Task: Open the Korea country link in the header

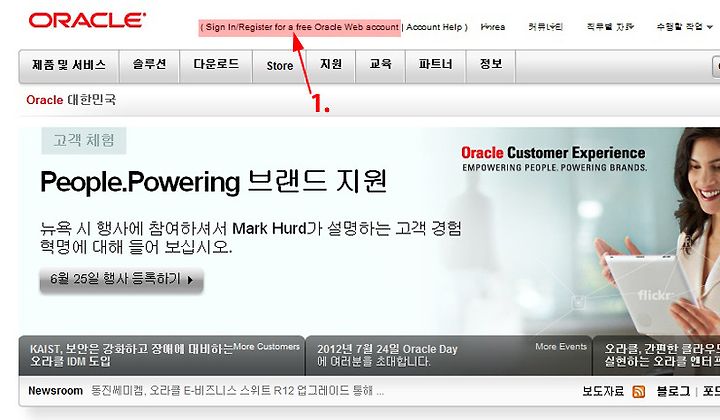Action: point(493,27)
